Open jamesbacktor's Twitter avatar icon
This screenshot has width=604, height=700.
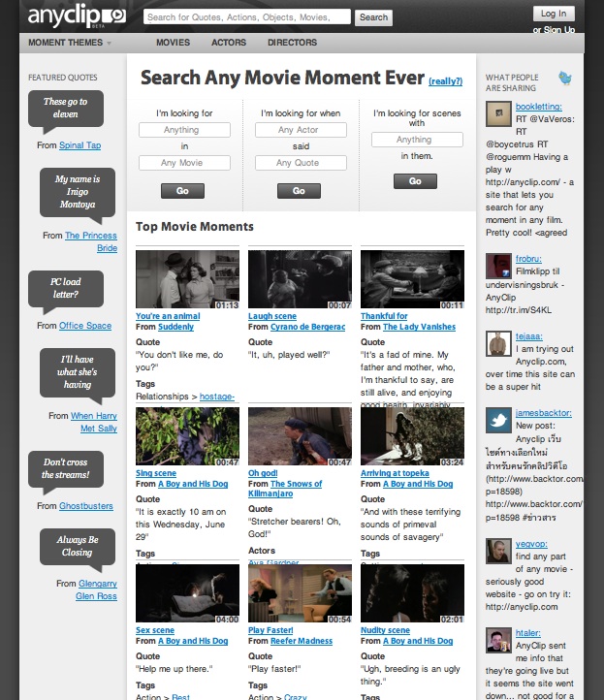498,420
